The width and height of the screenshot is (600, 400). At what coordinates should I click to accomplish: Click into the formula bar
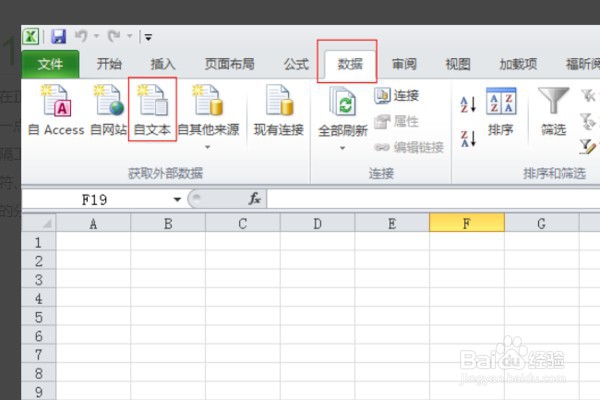tap(433, 199)
